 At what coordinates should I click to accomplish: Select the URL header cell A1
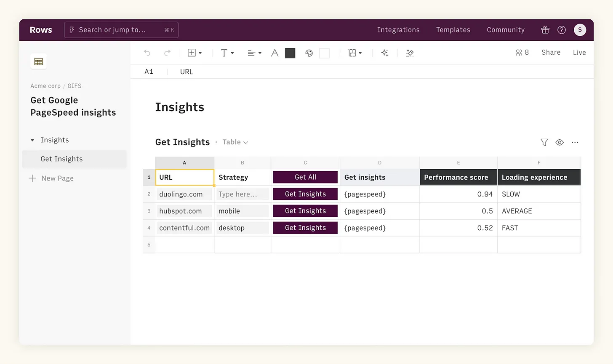[184, 177]
